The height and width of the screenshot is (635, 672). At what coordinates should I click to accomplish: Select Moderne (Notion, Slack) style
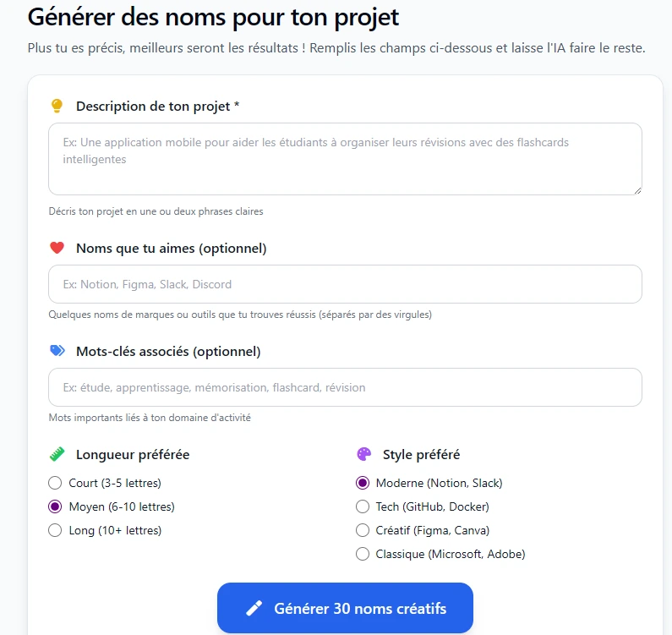pos(363,483)
